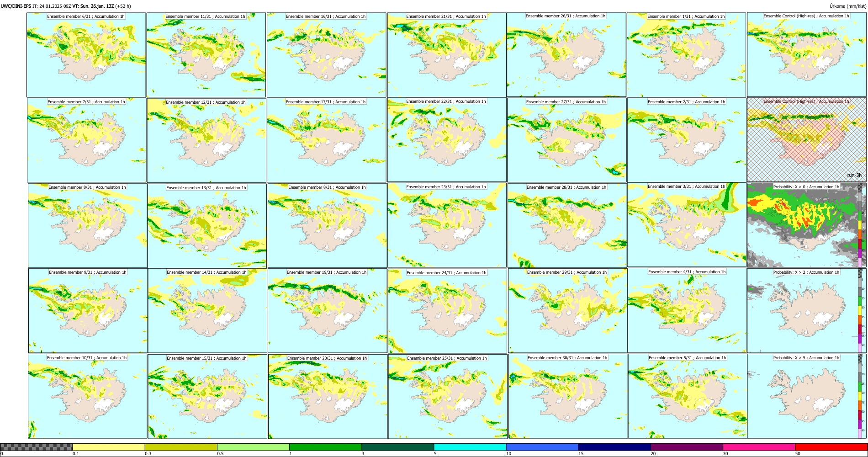This screenshot has width=868, height=457.
Task: Click the UWC/DINI-EPS title text
Action: point(16,6)
